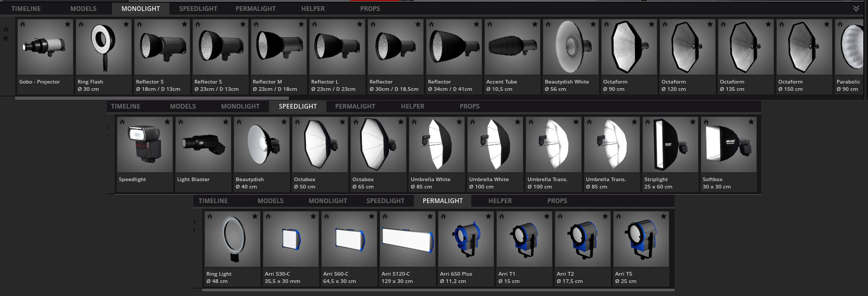Select Reflector Ø 30cm / D 18,5cm
The image size is (868, 296).
click(x=396, y=56)
